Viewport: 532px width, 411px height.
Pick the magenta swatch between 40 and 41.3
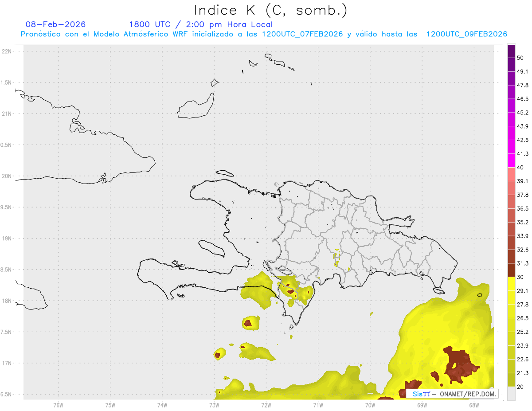pos(512,160)
